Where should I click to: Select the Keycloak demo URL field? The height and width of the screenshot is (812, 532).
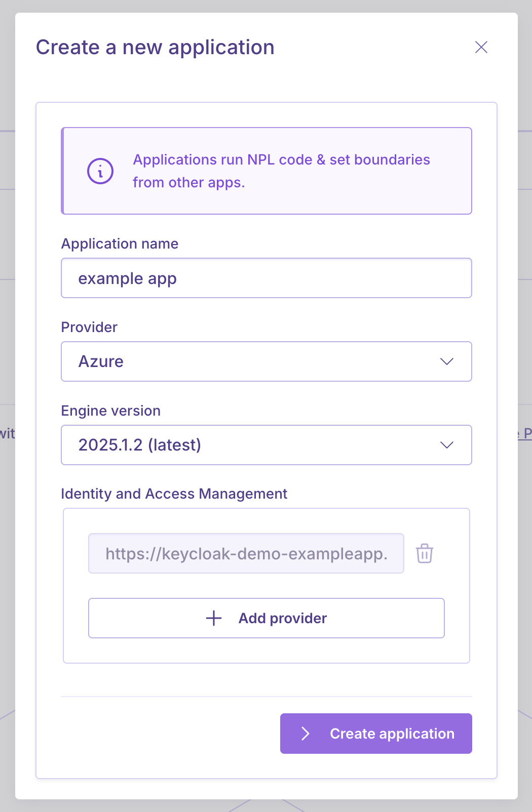[246, 553]
